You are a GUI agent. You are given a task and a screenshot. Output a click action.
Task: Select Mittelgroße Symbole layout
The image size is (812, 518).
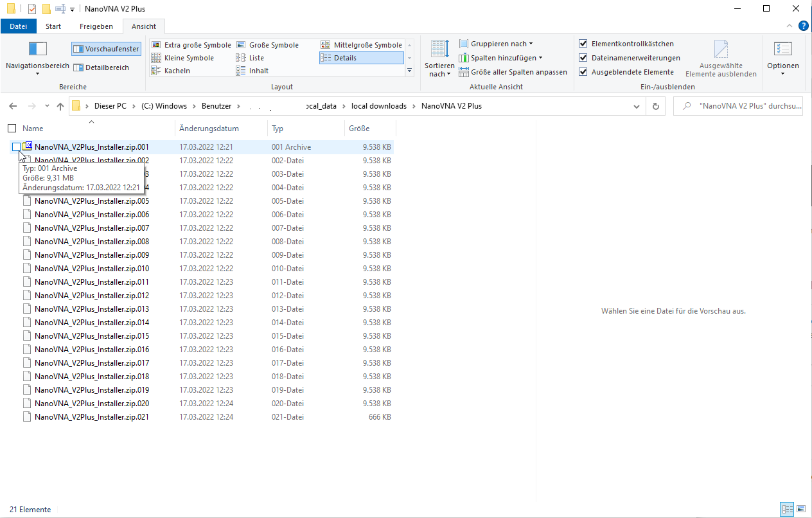tap(362, 45)
